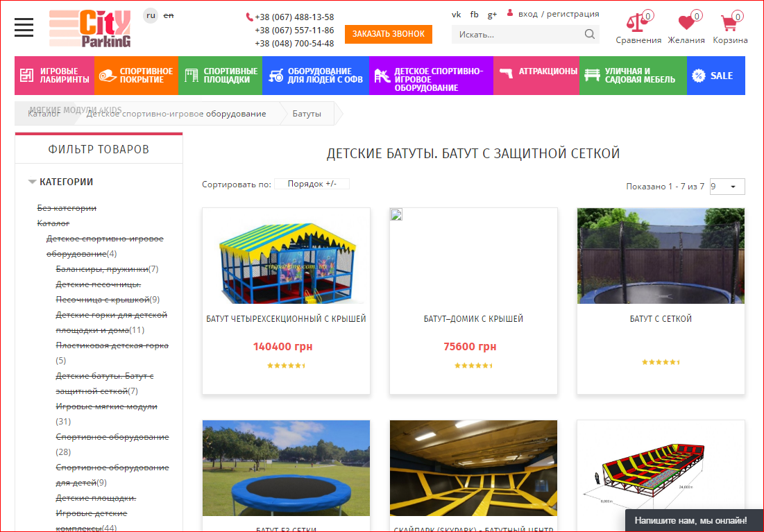
Task: Click the playground slide icon
Action: pos(382,76)
